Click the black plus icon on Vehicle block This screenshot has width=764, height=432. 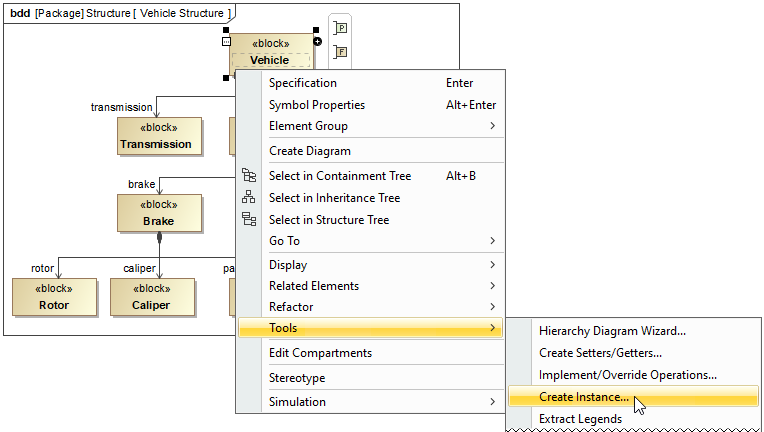point(318,42)
